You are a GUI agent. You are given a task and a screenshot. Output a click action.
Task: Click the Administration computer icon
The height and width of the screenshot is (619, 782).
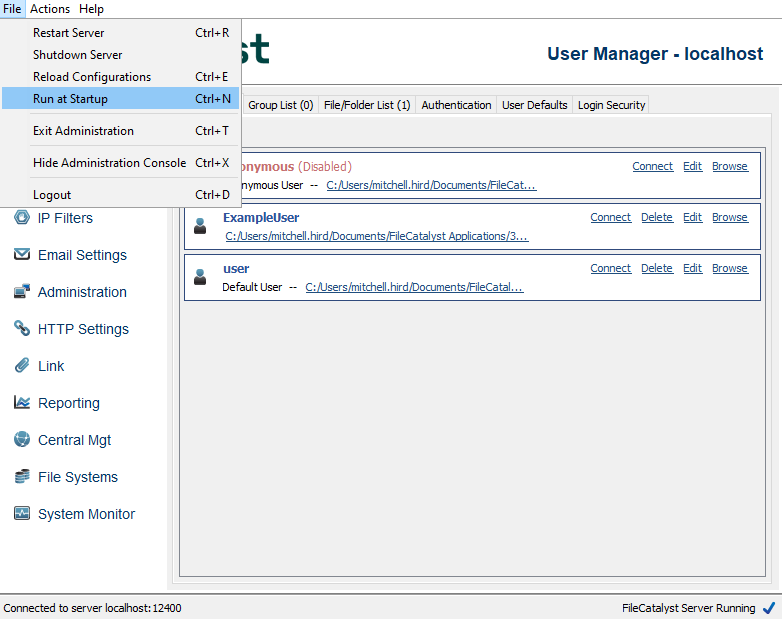pos(21,291)
